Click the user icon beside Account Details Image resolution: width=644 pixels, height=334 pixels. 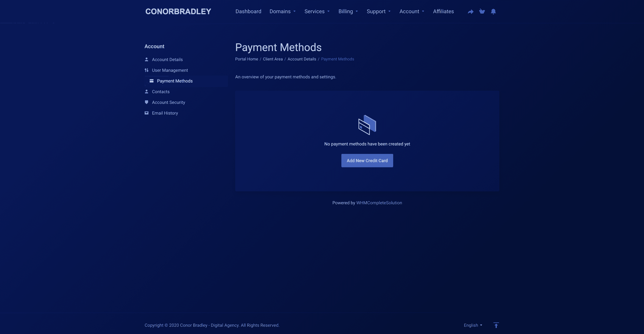146,59
